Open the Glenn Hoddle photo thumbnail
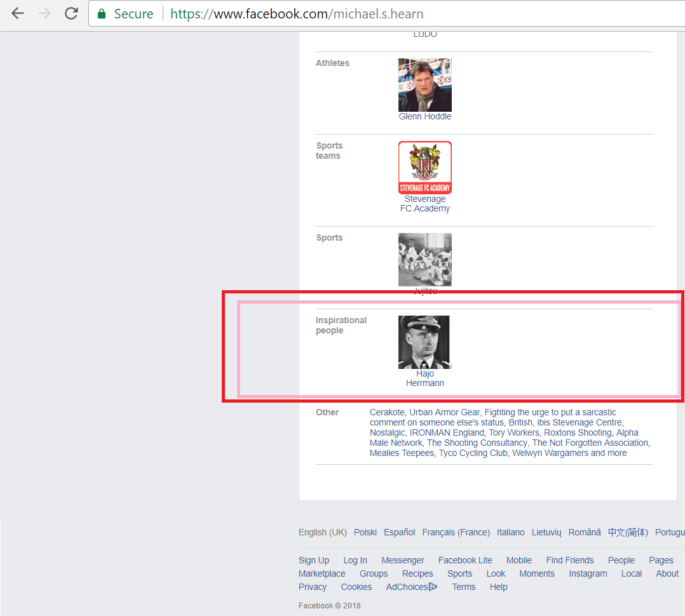The image size is (685, 616). click(x=424, y=85)
